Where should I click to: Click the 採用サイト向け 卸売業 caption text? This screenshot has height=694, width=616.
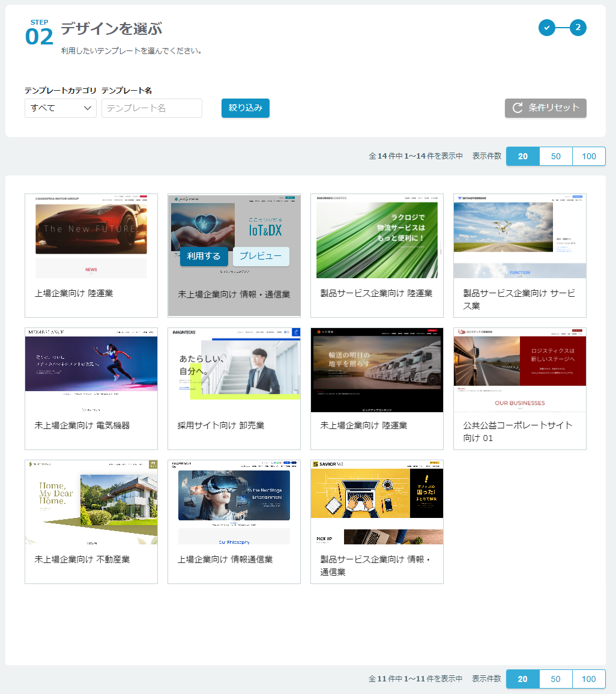221,425
